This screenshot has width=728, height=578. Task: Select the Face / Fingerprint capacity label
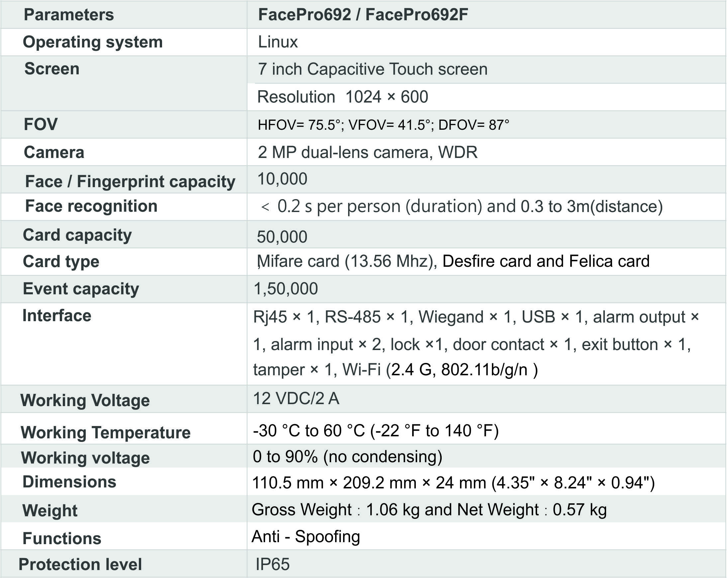pos(130,181)
